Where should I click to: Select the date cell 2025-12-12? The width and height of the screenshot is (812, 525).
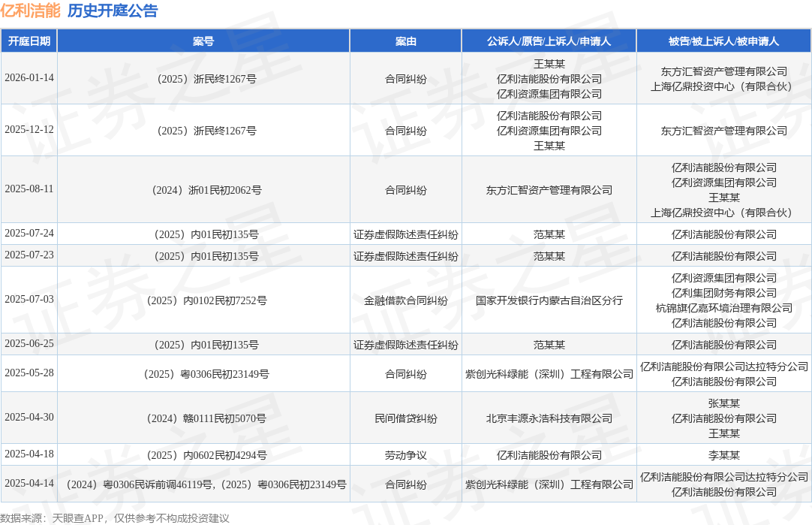pos(29,130)
